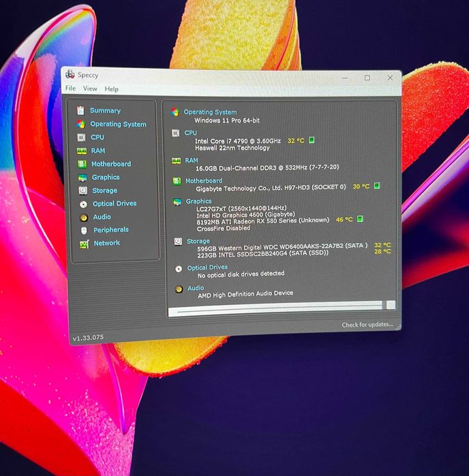Click the Graphics heading link in the summary
469x476 pixels.
(199, 202)
